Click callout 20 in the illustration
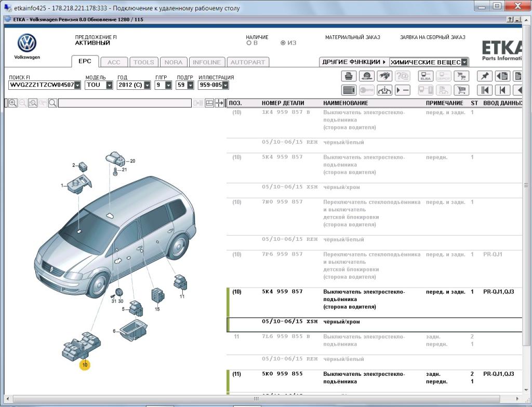 (x=132, y=161)
